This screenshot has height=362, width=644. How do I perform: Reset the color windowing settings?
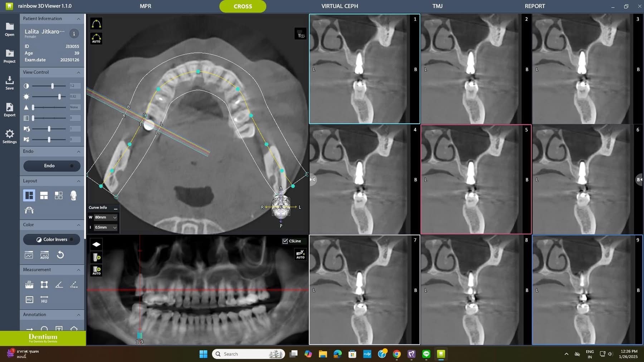click(60, 255)
